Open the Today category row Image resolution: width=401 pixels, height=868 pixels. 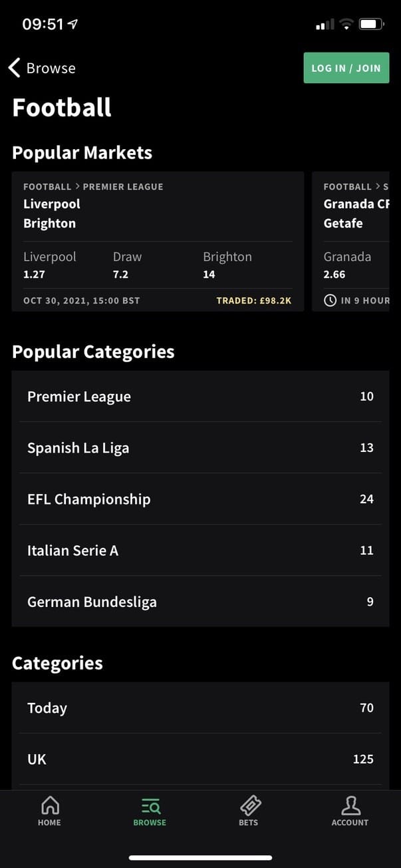click(x=200, y=708)
